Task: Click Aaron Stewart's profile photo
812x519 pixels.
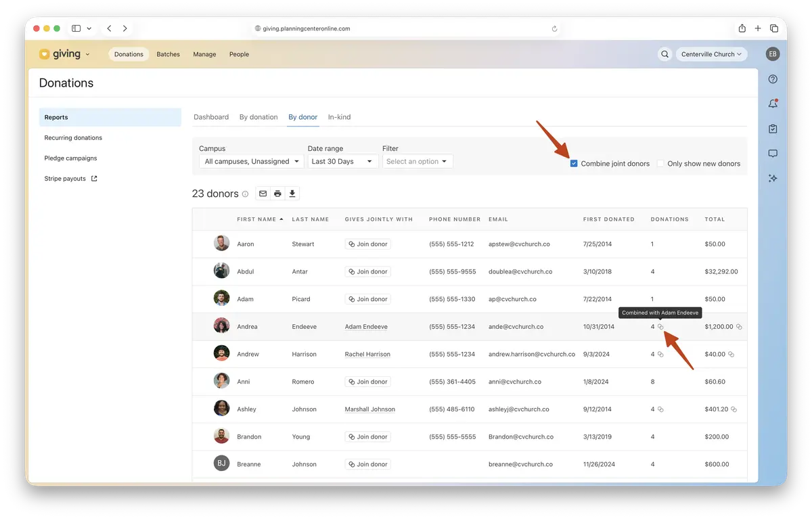Action: pos(221,244)
